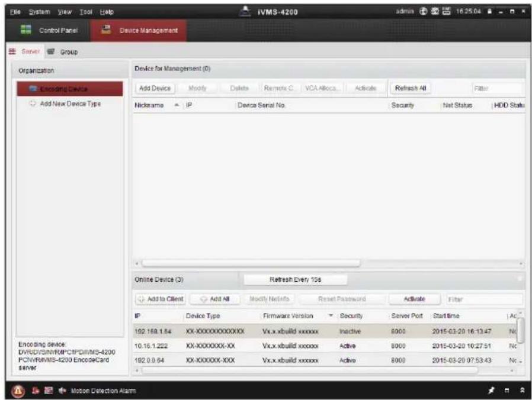Lock the client using the padlock icon

coord(489,11)
